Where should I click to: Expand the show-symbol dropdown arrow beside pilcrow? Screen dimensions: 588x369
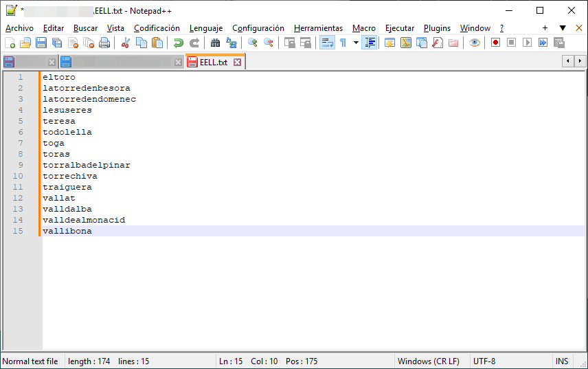pos(356,43)
